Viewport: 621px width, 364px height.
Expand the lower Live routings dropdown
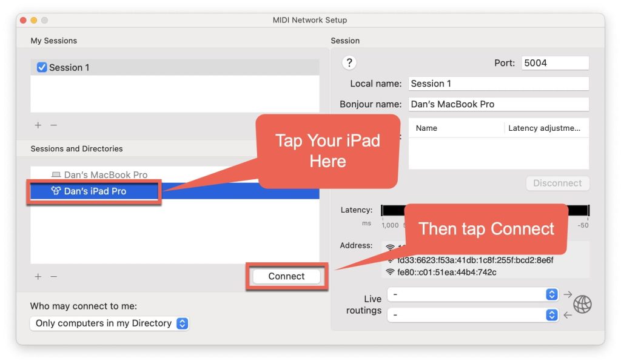472,315
